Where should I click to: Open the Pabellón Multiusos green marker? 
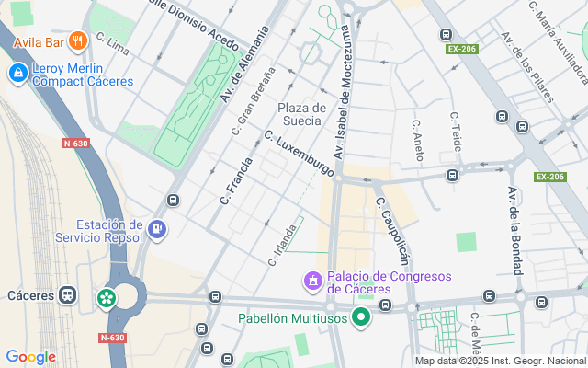pyautogui.click(x=361, y=318)
